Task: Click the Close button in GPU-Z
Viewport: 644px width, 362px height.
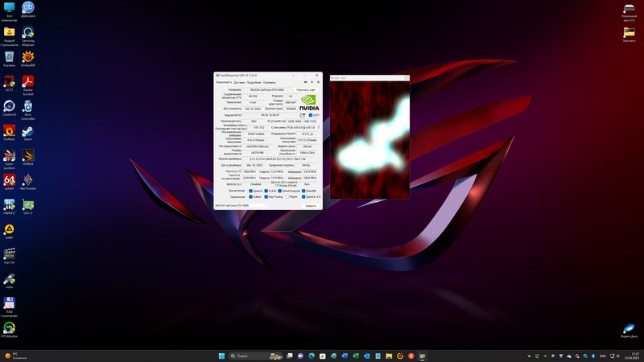Action: pyautogui.click(x=311, y=206)
